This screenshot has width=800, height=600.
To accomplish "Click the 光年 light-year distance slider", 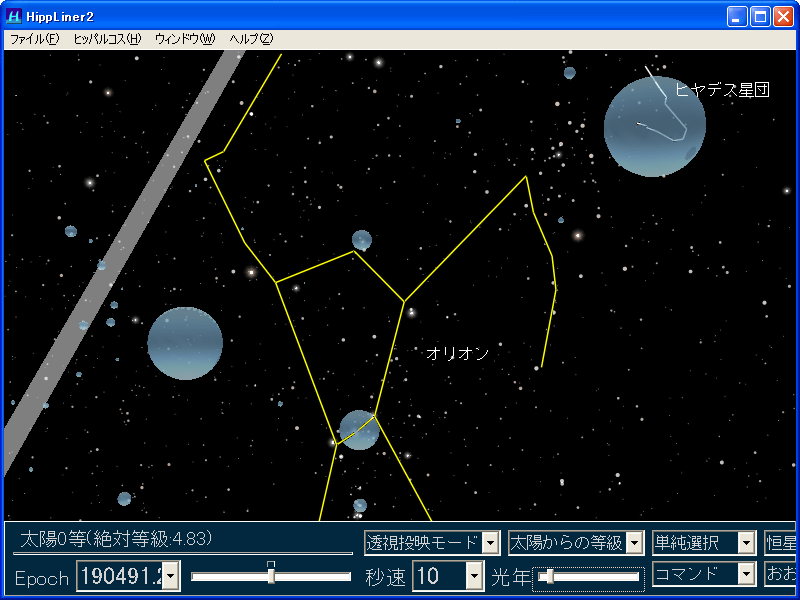I will [x=588, y=576].
